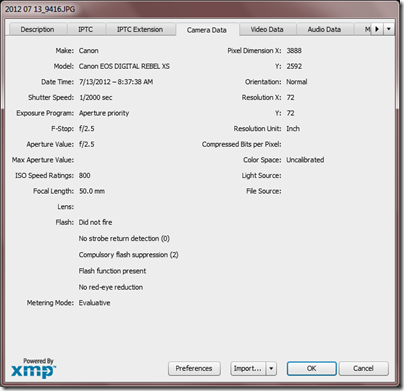Viewport: 404px width, 391px height.
Task: Switch to the Video Data tab
Action: 267,29
